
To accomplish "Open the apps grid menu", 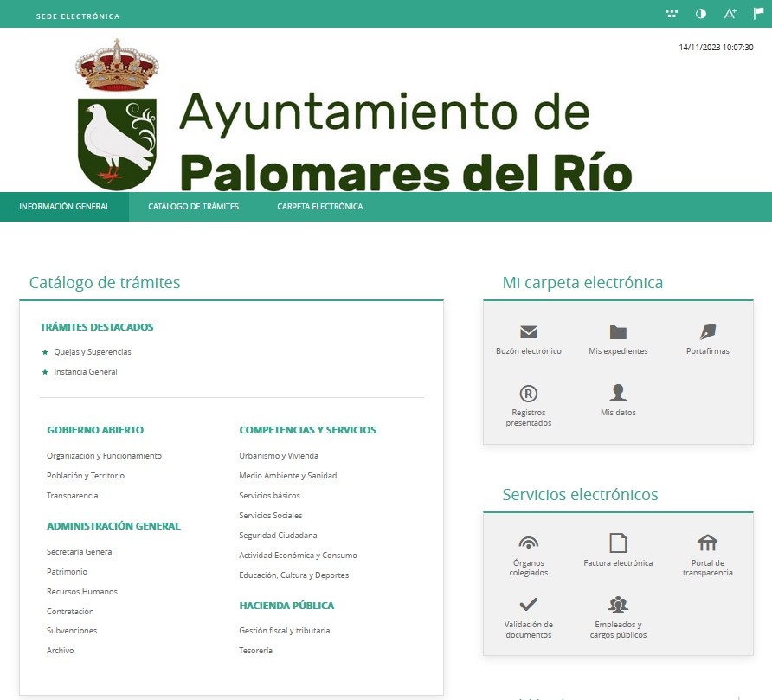I will [x=672, y=13].
